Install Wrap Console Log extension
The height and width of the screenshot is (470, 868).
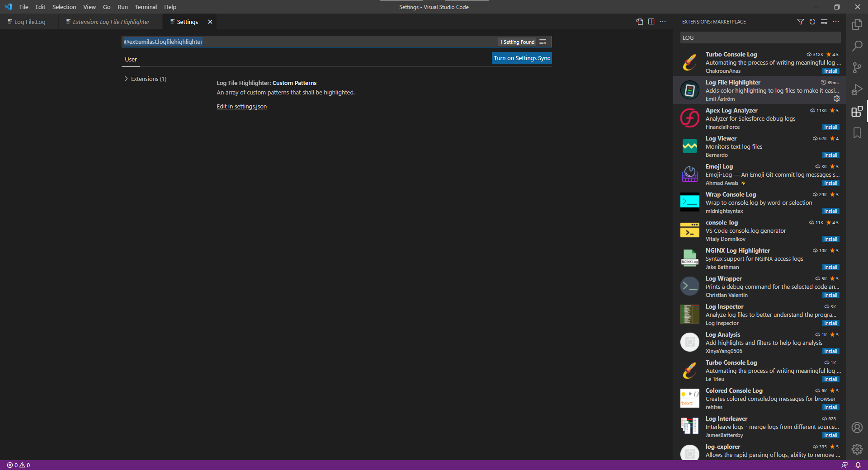coord(830,211)
